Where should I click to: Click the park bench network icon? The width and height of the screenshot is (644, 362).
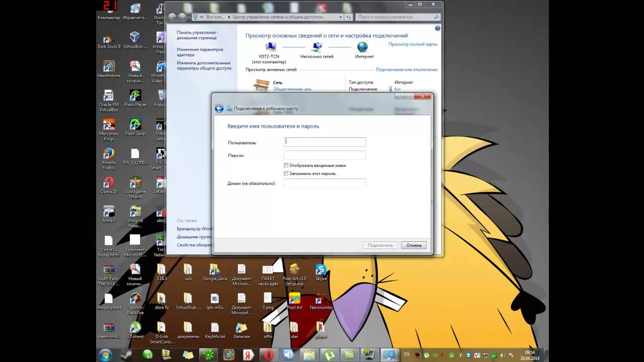point(261,85)
